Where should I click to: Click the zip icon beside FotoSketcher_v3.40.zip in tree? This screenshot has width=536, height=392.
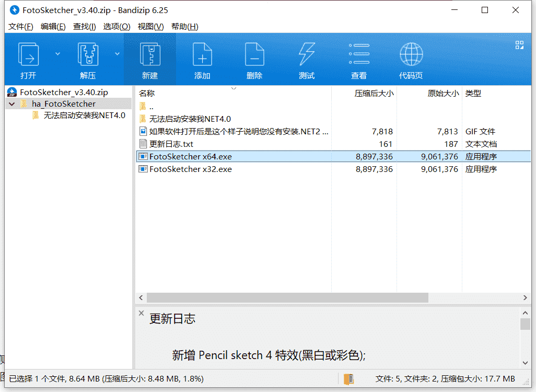coord(13,93)
